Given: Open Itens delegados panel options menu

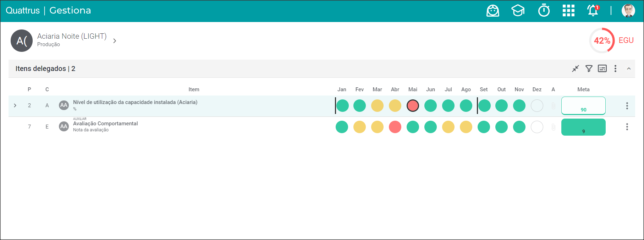Looking at the screenshot, I should click(x=615, y=69).
